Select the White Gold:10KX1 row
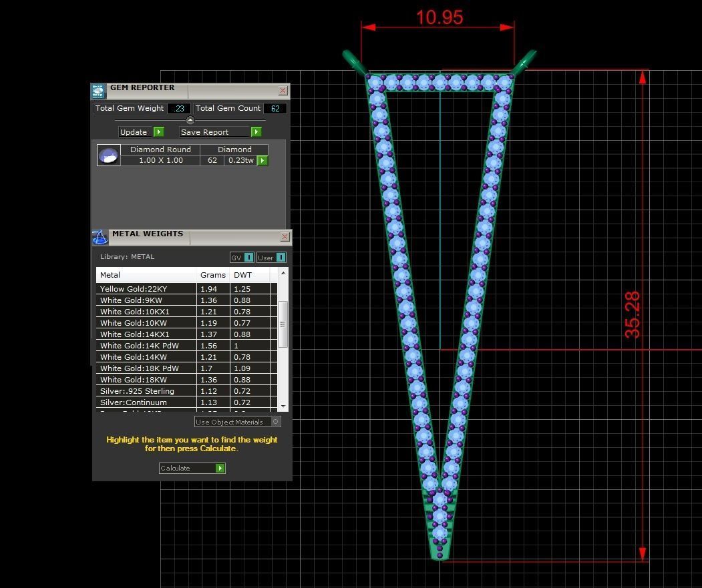 click(186, 312)
